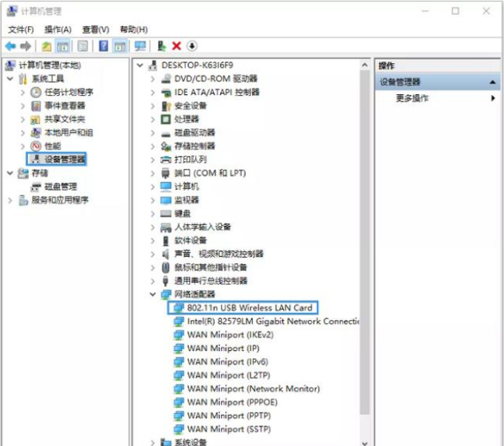The image size is (504, 446).
Task: Click the 存储控制器 icon
Action: [166, 146]
